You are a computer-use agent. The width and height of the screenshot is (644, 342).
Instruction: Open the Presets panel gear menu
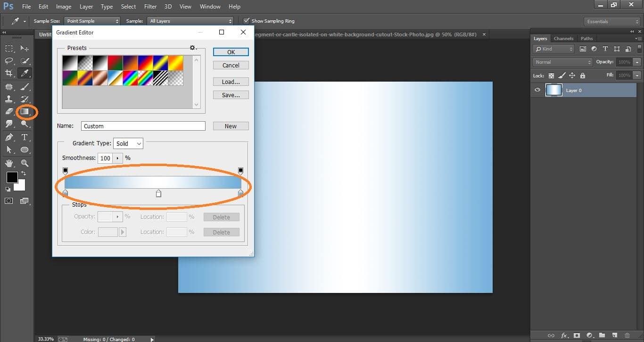coord(192,47)
